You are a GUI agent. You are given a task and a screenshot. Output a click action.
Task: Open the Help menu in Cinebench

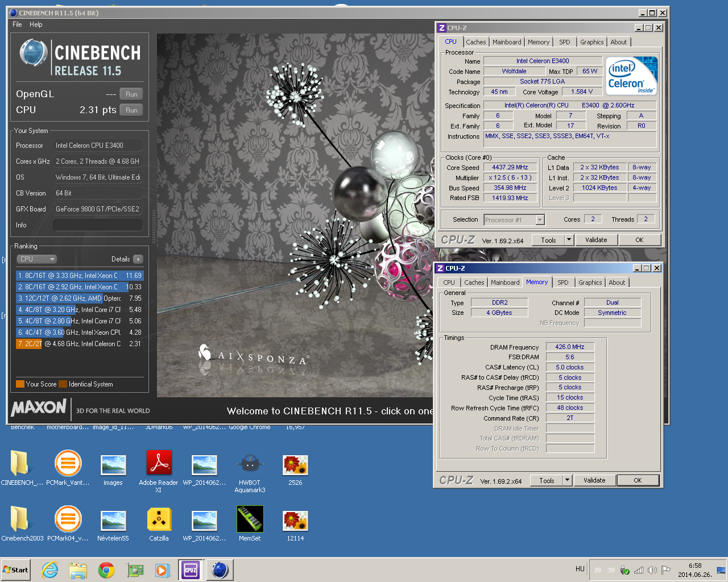click(36, 24)
